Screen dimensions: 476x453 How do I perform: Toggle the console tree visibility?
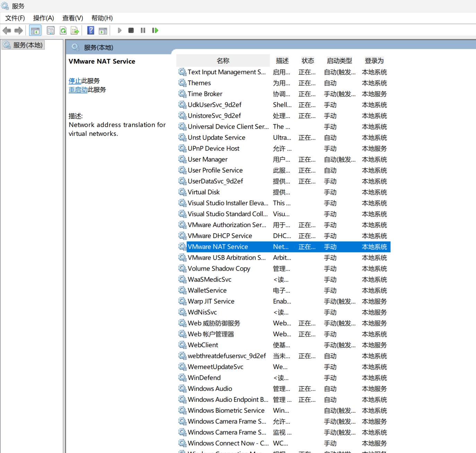coord(35,31)
